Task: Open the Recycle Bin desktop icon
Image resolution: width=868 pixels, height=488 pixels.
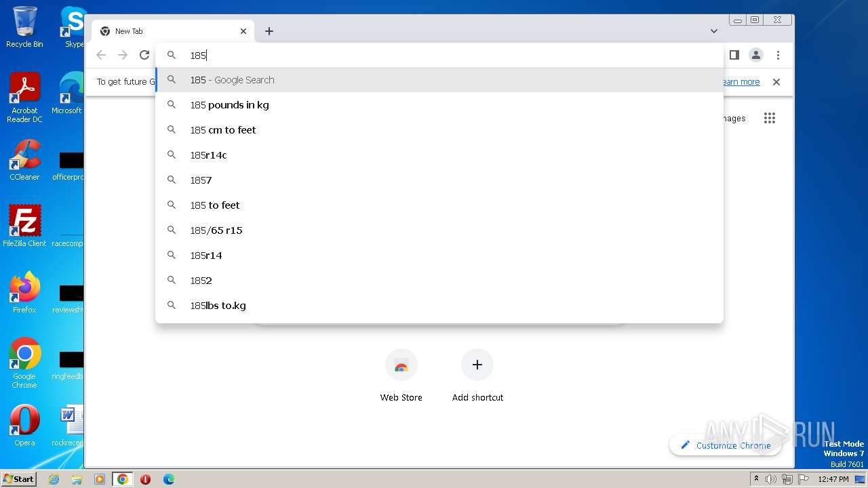Action: click(24, 27)
